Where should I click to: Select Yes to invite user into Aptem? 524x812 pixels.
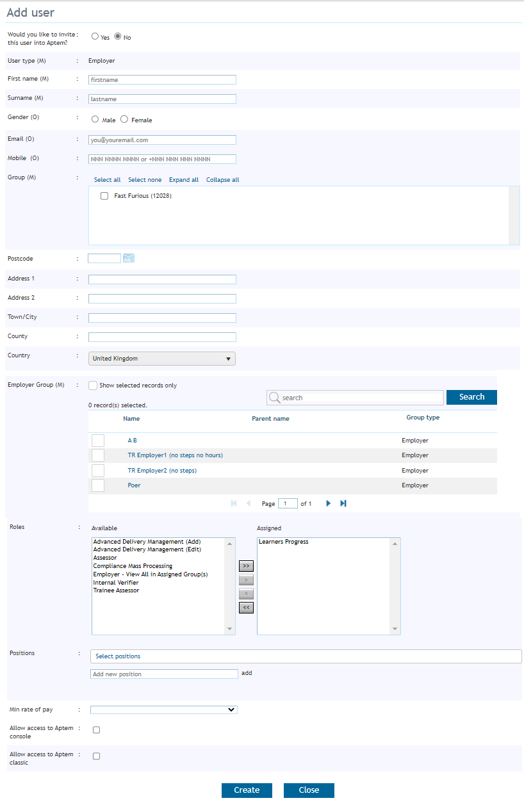pos(95,37)
